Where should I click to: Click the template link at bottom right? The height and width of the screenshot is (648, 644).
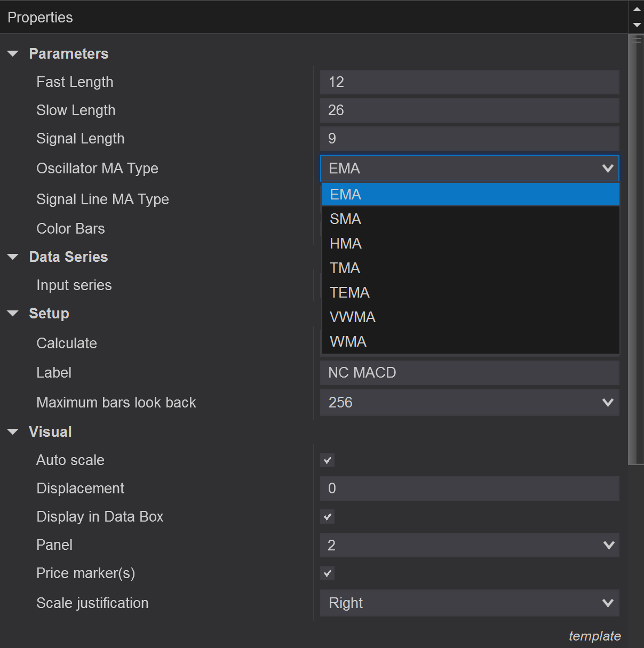594,636
